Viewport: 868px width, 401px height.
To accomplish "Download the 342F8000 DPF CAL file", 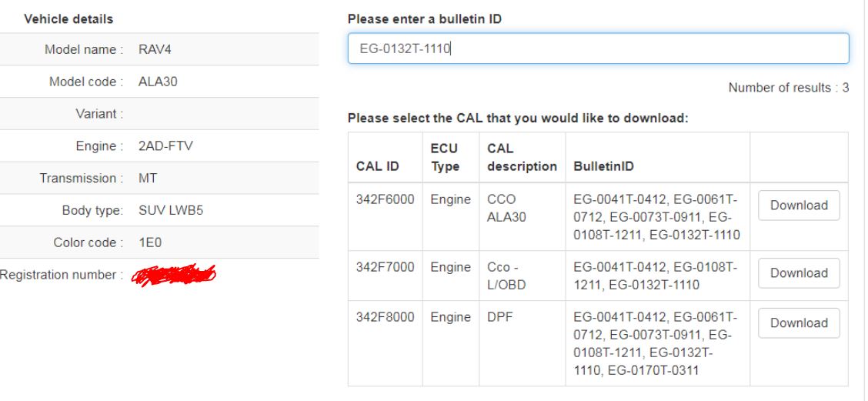I will 799,323.
